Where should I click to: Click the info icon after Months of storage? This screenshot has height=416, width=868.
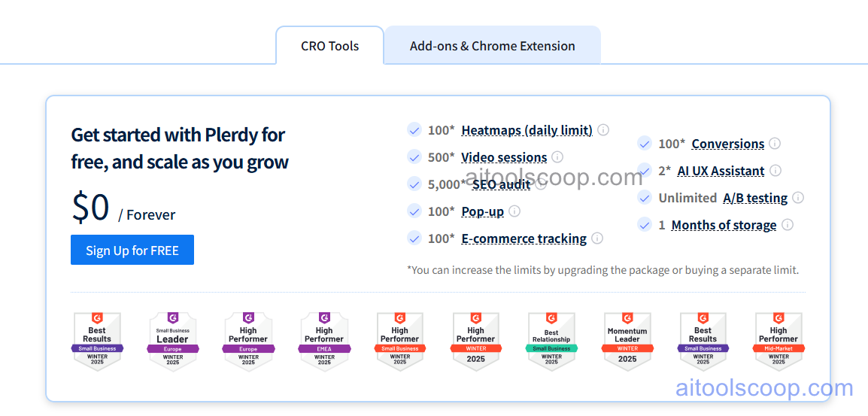(788, 225)
